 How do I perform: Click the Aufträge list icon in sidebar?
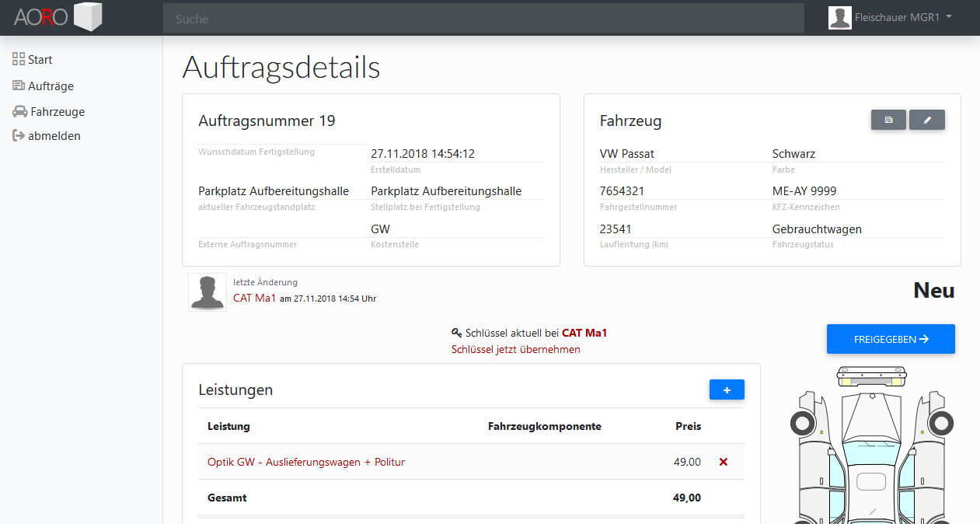[x=17, y=86]
